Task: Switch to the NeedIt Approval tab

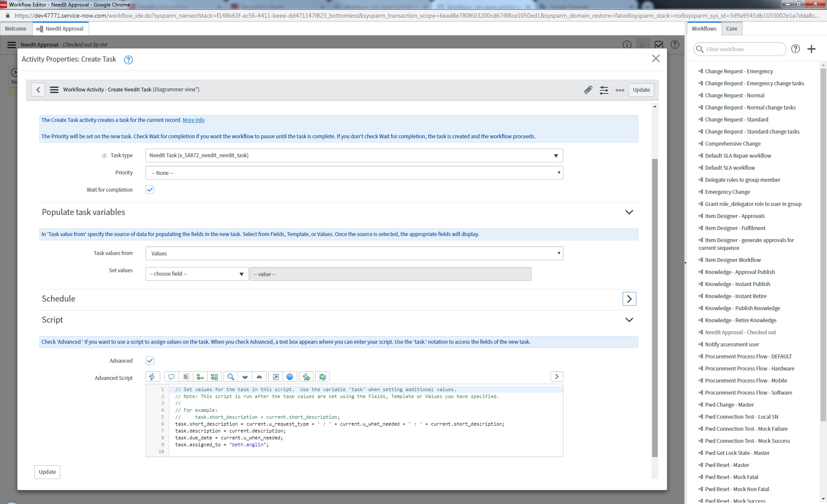Action: click(x=60, y=29)
